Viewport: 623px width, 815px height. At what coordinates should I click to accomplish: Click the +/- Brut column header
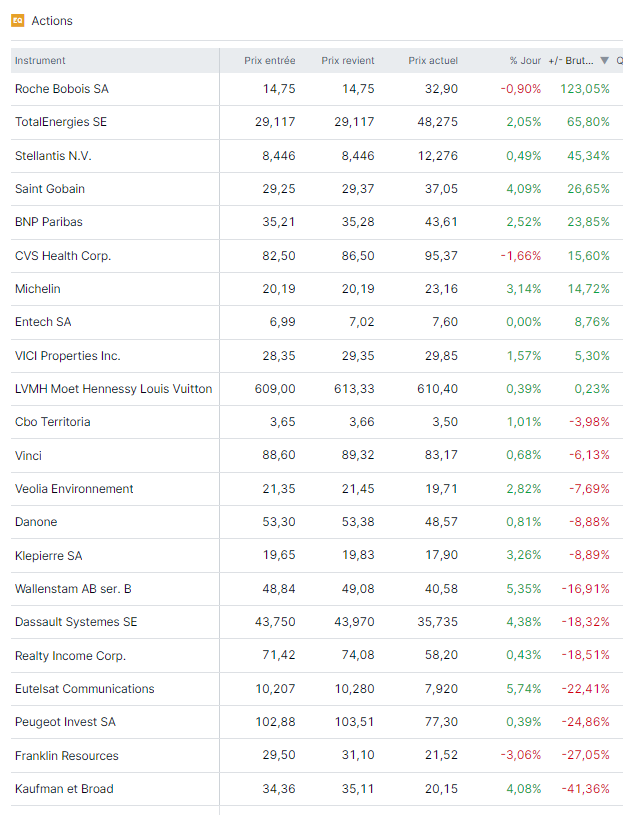pos(571,61)
